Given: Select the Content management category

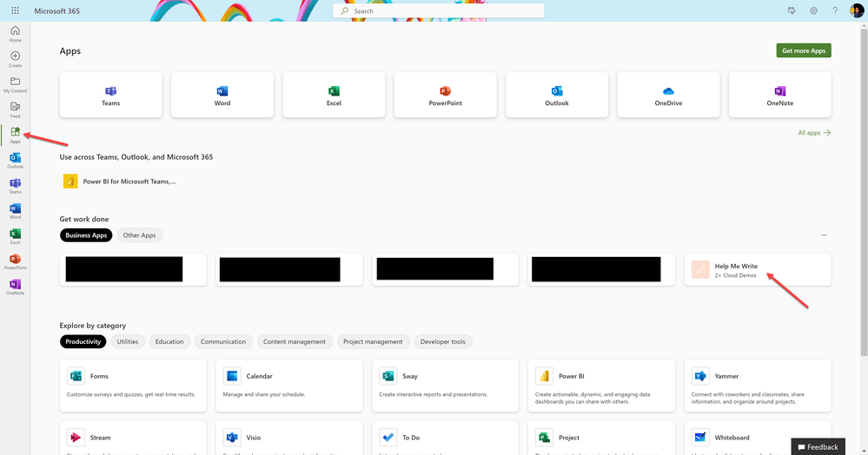Looking at the screenshot, I should (295, 341).
